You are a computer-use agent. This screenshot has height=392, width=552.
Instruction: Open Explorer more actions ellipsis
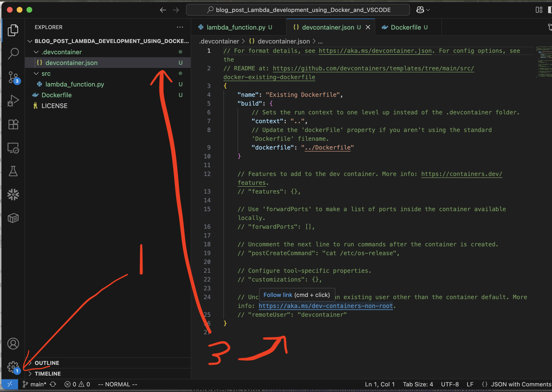(x=180, y=27)
